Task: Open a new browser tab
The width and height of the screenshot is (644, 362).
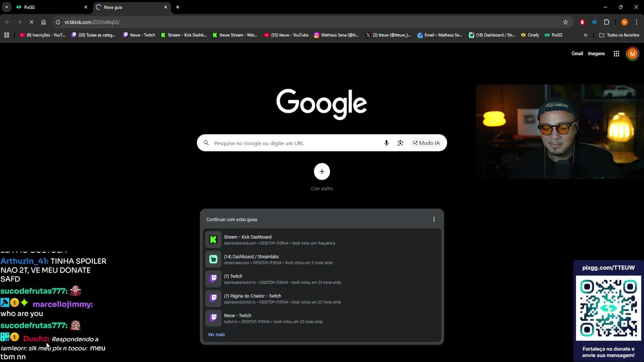Action: pos(178,7)
